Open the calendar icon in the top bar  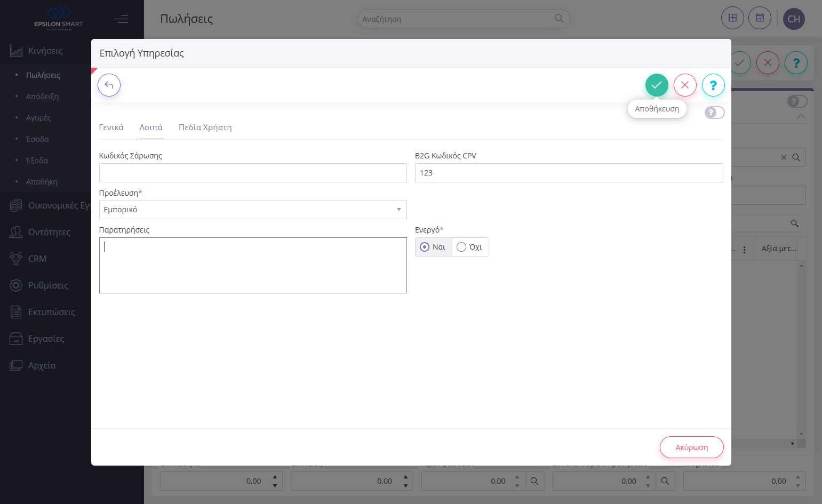pyautogui.click(x=760, y=18)
